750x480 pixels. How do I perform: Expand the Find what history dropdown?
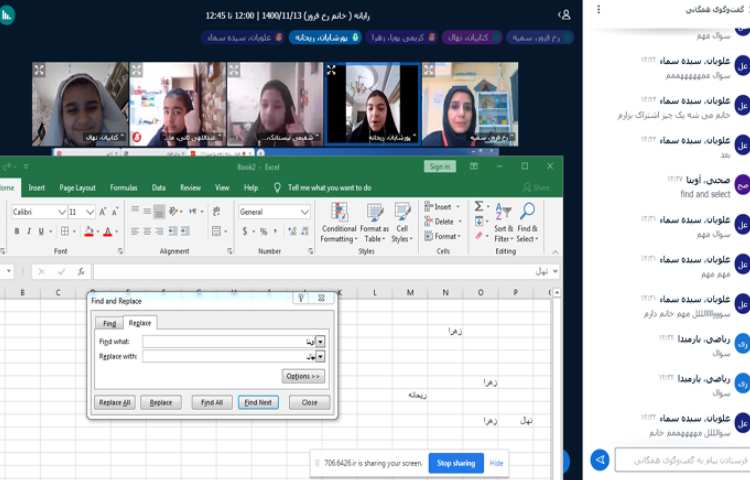(x=320, y=342)
